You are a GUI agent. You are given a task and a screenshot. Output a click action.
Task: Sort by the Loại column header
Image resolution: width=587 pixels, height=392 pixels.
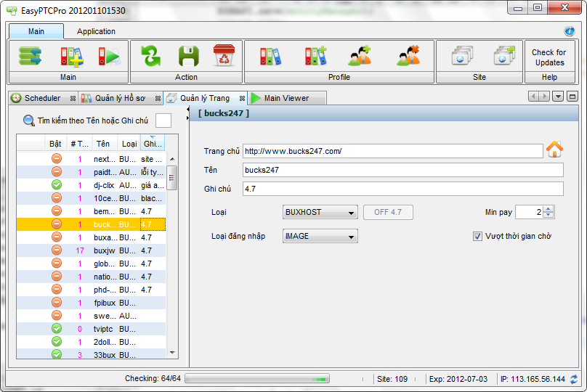point(129,144)
